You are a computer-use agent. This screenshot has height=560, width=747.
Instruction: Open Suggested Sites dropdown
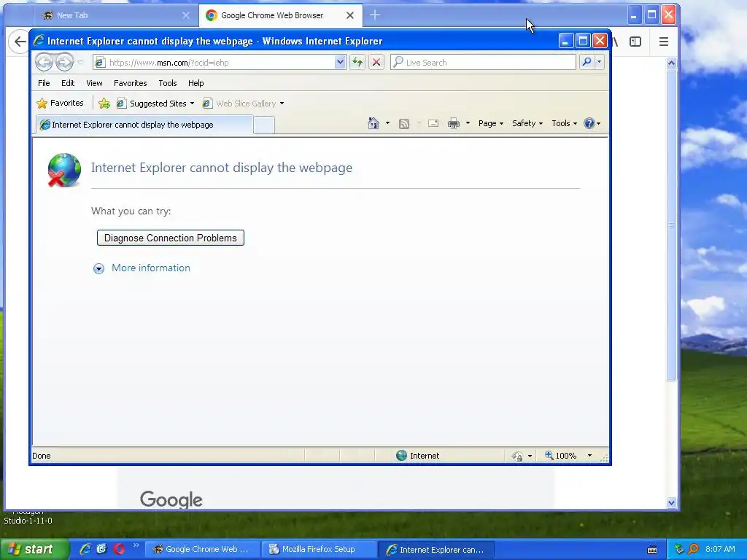(x=155, y=104)
